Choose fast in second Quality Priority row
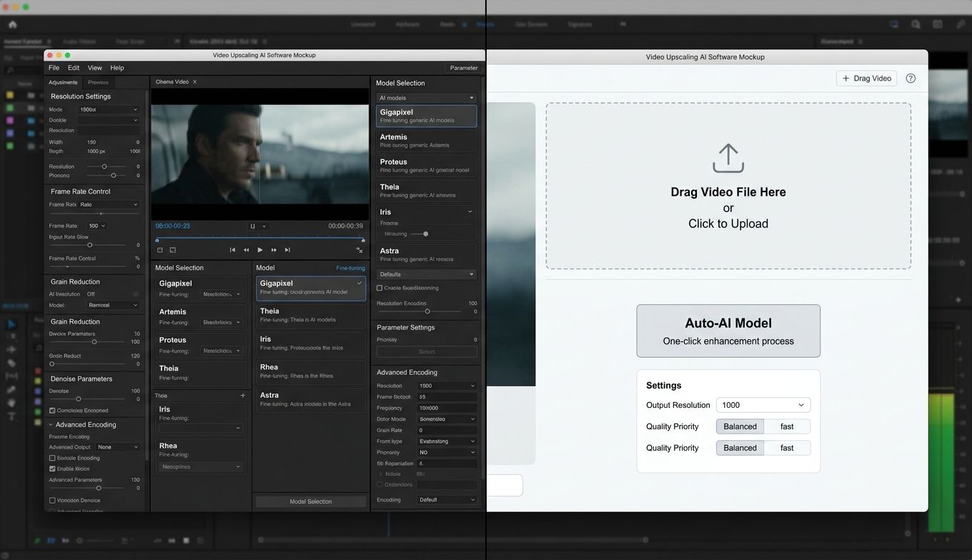The width and height of the screenshot is (972, 560). pyautogui.click(x=787, y=448)
